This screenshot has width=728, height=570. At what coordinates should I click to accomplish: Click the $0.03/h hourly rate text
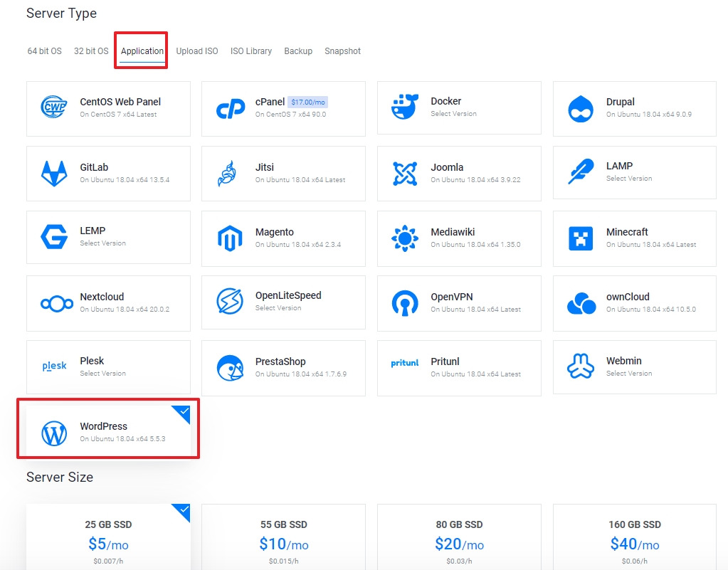coord(459,561)
